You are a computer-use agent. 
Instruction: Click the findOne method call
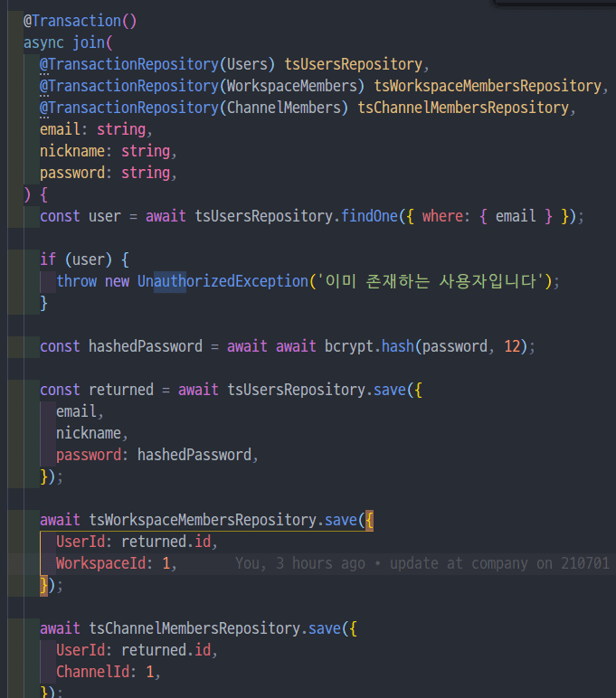[369, 216]
